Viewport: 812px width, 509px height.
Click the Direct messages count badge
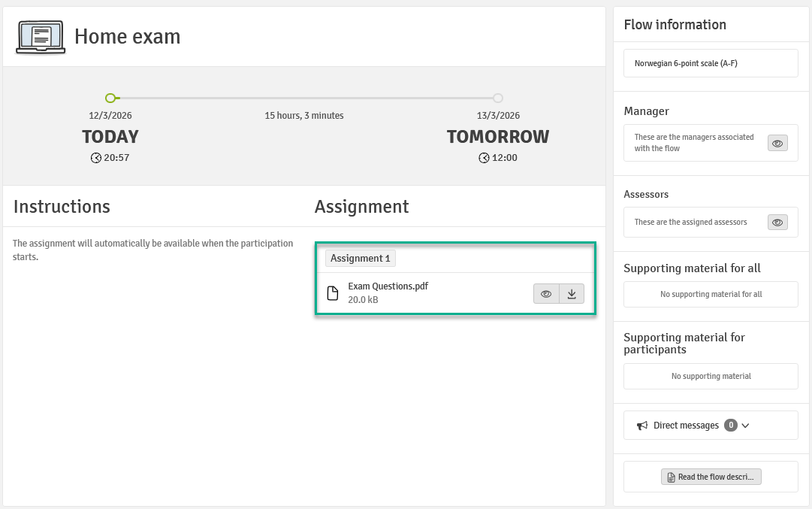pos(731,425)
